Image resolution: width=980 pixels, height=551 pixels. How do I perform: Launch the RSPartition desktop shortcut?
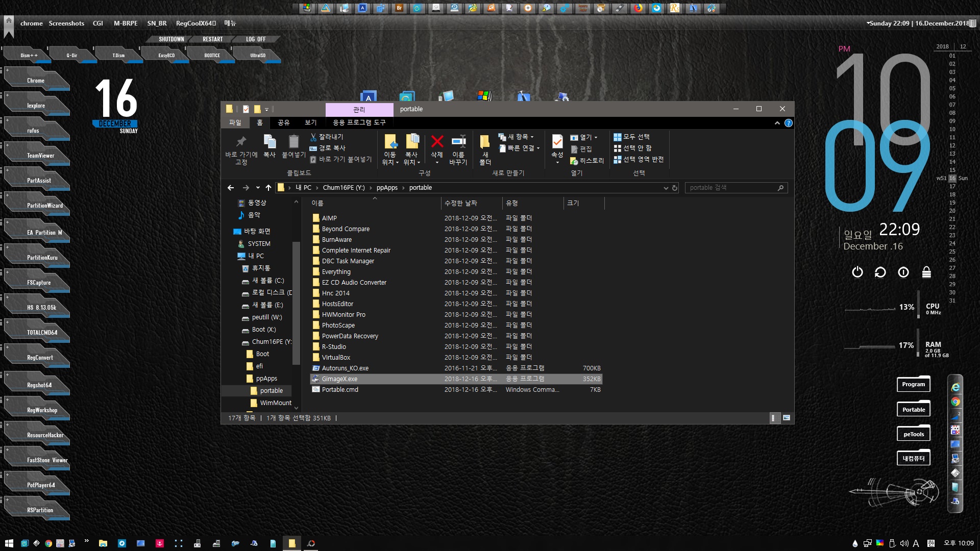(37, 509)
